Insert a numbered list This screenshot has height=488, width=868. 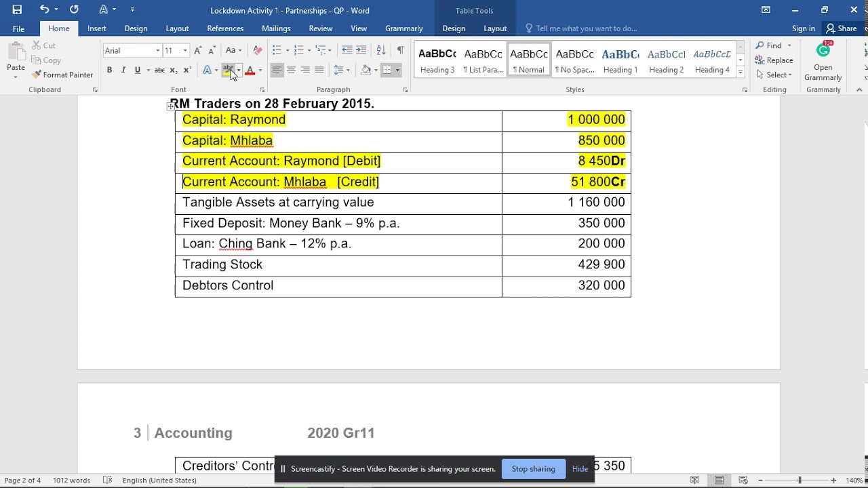(299, 50)
